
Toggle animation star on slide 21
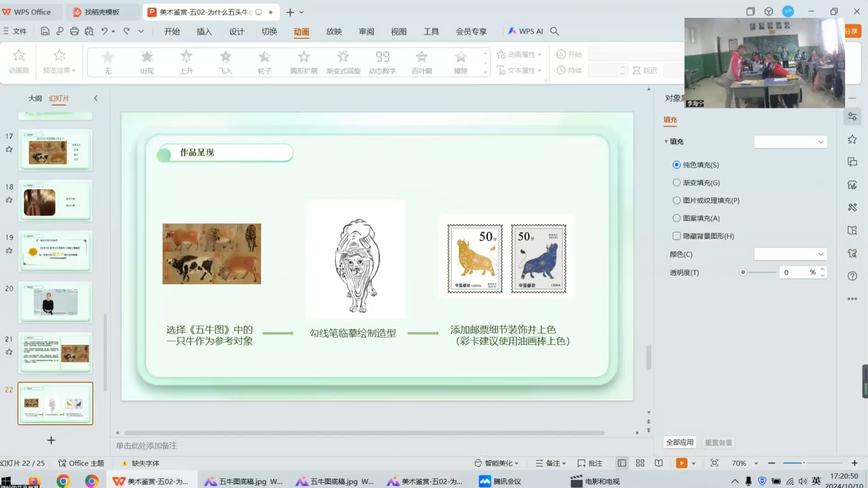tap(9, 352)
